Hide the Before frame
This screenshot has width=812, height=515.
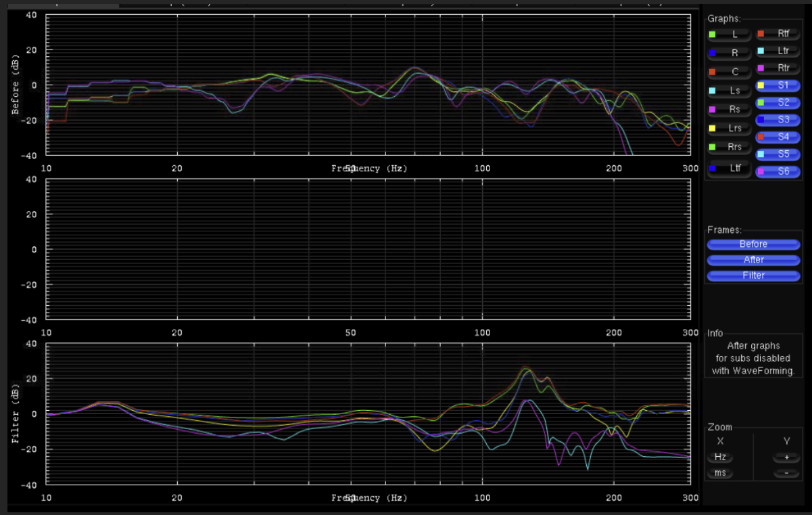[x=753, y=244]
